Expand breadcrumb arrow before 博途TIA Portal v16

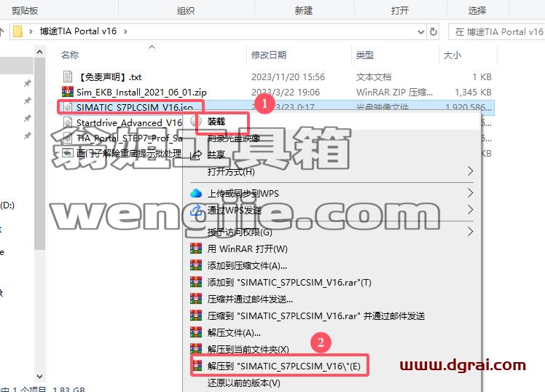(31, 31)
